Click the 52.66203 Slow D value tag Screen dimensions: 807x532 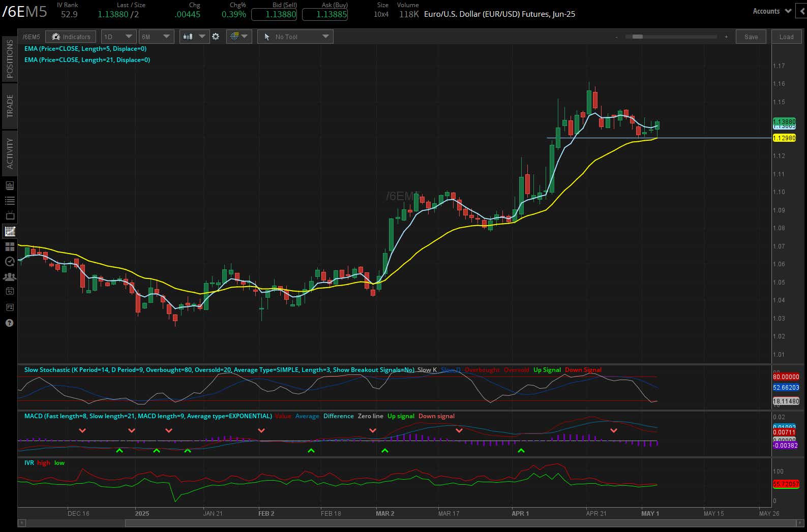(786, 388)
